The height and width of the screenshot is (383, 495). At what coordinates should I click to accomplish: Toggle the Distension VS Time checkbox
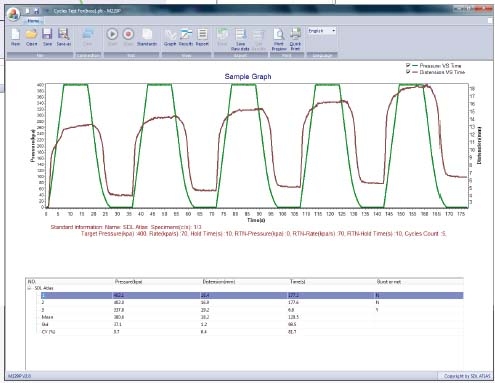[x=408, y=72]
